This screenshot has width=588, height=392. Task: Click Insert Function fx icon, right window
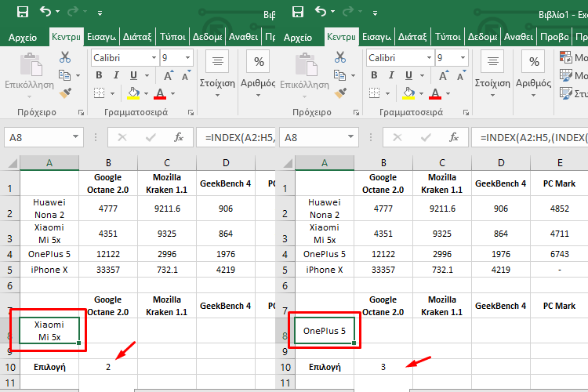coord(454,137)
